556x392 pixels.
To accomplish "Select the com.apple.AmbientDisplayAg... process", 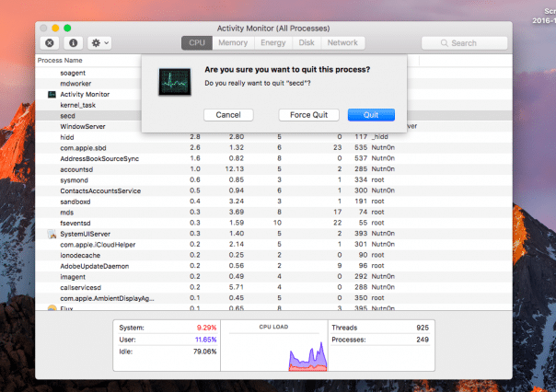I will (x=107, y=298).
